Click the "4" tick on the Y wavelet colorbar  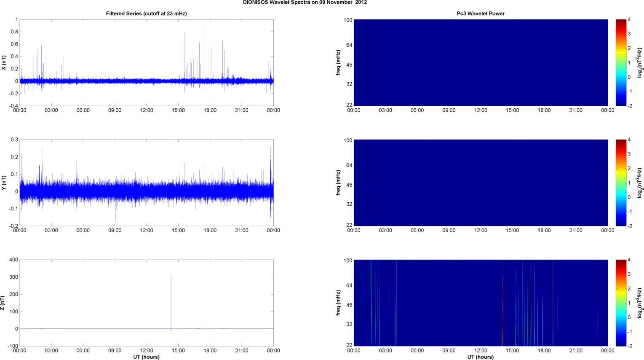pyautogui.click(x=629, y=140)
